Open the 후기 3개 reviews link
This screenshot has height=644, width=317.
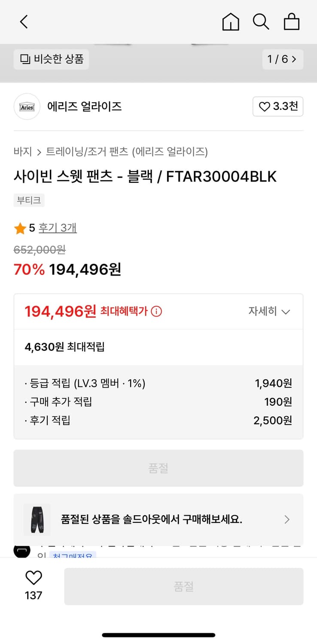[58, 228]
